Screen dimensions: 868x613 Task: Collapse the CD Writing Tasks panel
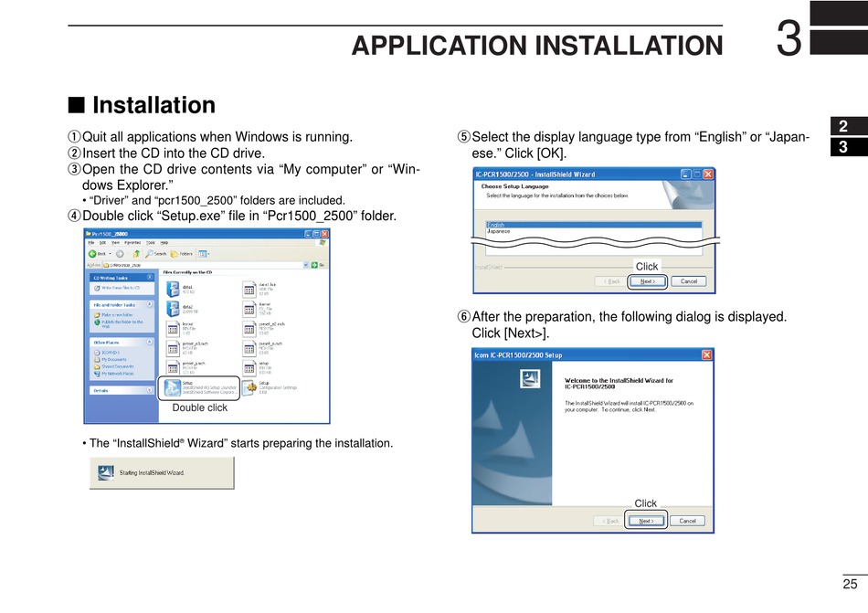pyautogui.click(x=150, y=277)
